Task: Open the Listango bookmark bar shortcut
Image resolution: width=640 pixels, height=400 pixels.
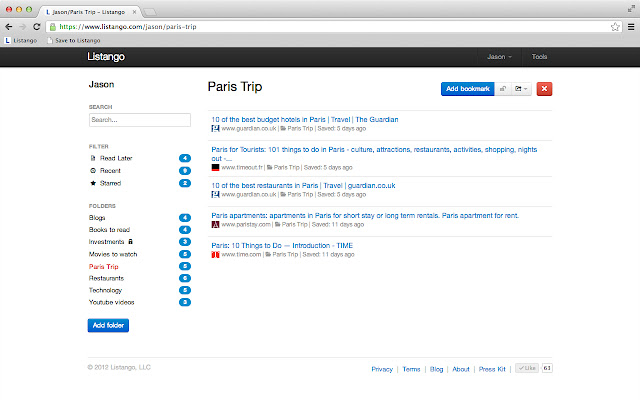Action: 20,40
